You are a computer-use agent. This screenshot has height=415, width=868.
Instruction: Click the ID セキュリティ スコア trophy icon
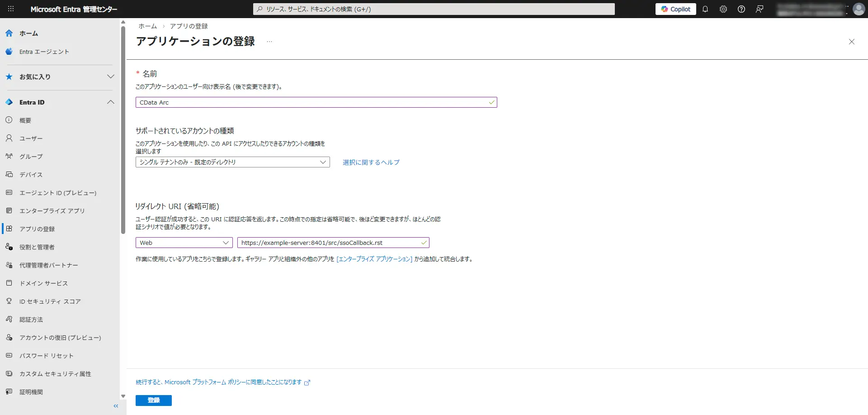click(x=9, y=301)
